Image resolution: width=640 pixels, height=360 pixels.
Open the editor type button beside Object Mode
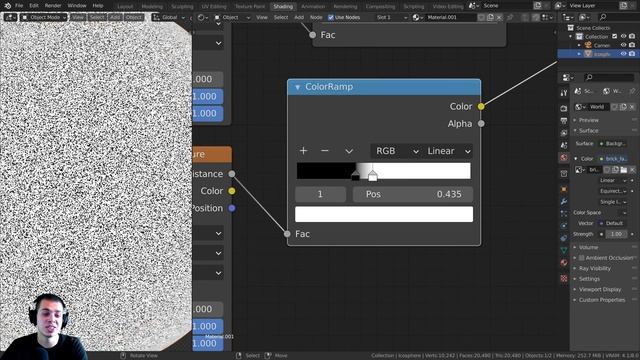point(10,18)
